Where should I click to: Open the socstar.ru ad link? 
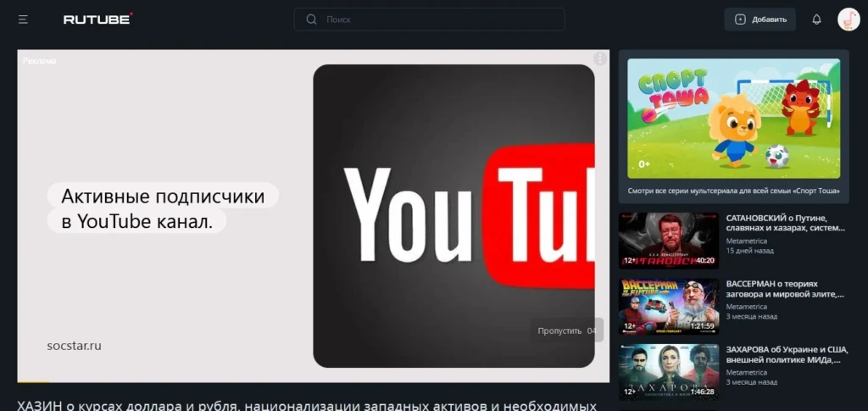75,346
